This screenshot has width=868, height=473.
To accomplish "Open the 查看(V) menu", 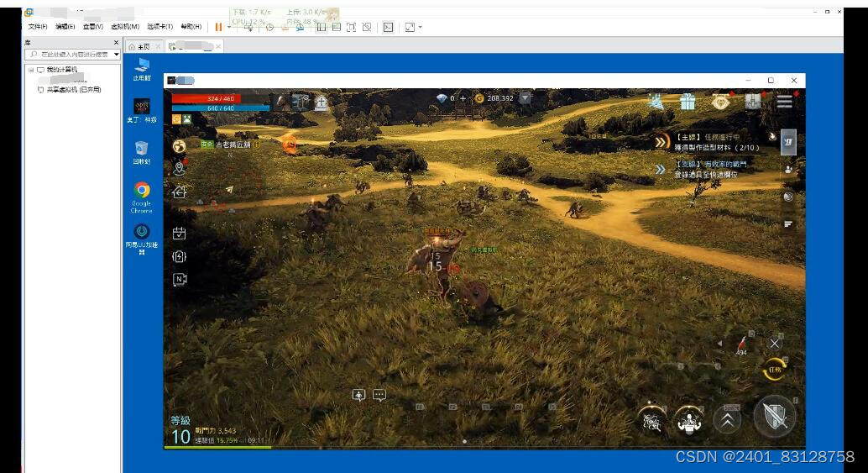I will pos(92,27).
